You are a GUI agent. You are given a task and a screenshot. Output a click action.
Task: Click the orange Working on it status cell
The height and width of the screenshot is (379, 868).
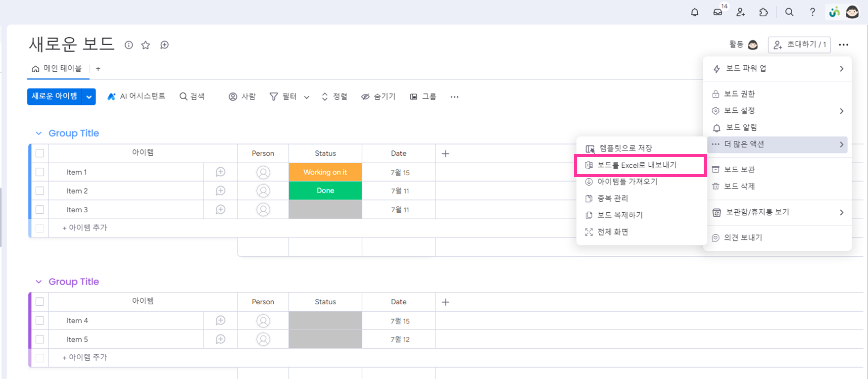pyautogui.click(x=325, y=172)
